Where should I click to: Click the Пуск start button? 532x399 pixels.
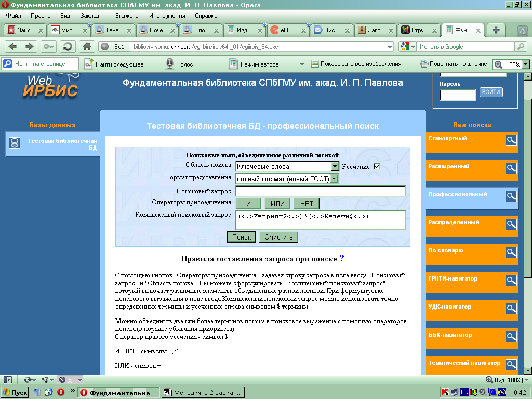[15, 393]
